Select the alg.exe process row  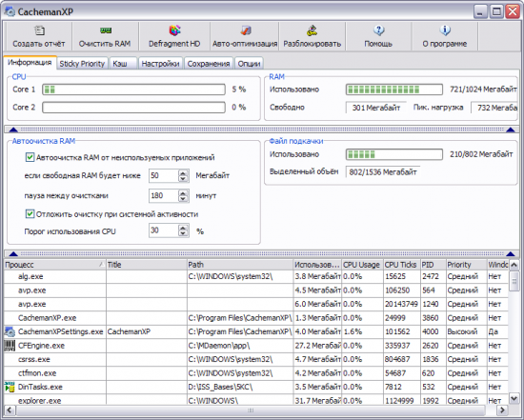tap(256, 276)
